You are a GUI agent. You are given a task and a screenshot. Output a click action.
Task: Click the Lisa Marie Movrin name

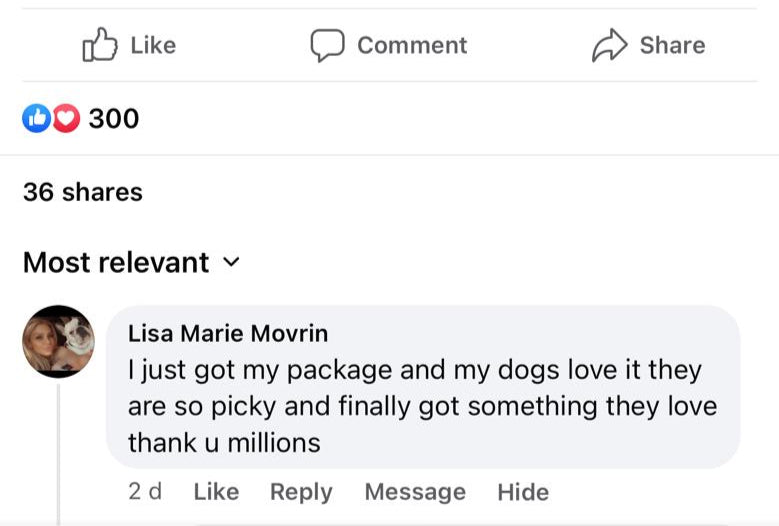[x=228, y=333]
